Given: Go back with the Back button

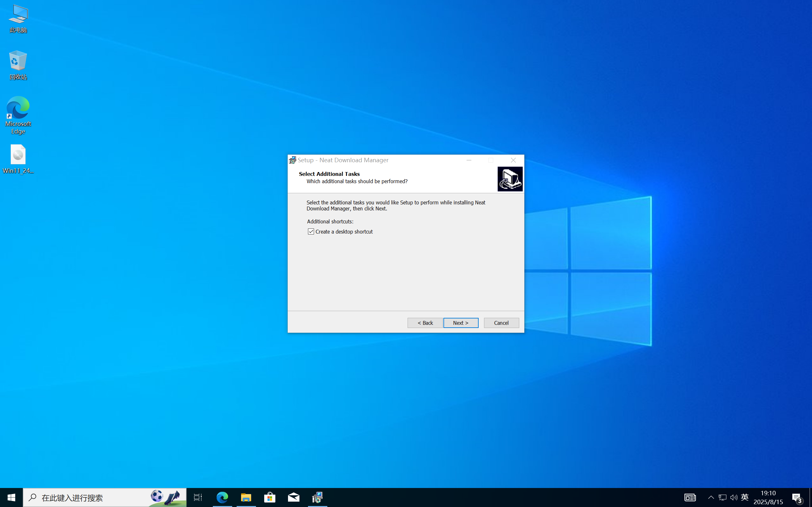Looking at the screenshot, I should coord(425,323).
